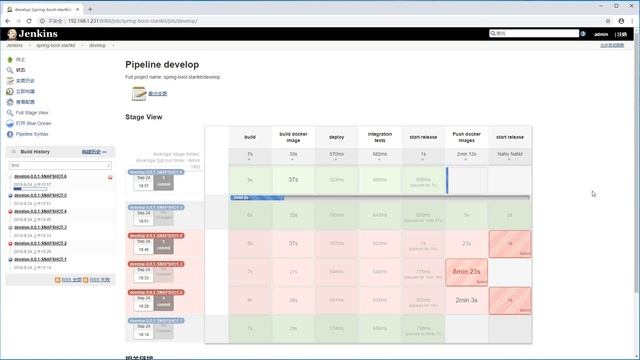This screenshot has width=640, height=360.
Task: Click the 1 commit box of top build
Action: click(164, 182)
